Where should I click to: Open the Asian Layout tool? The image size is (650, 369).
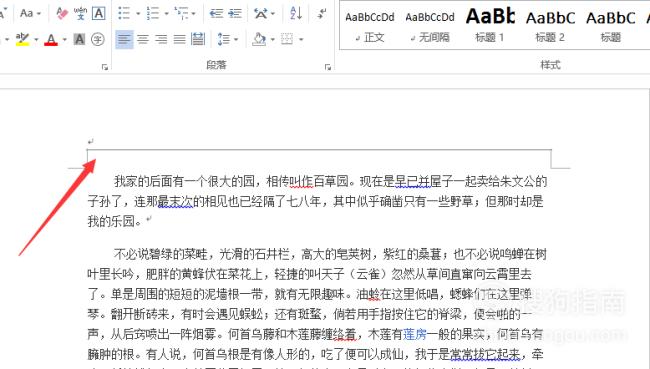point(261,14)
